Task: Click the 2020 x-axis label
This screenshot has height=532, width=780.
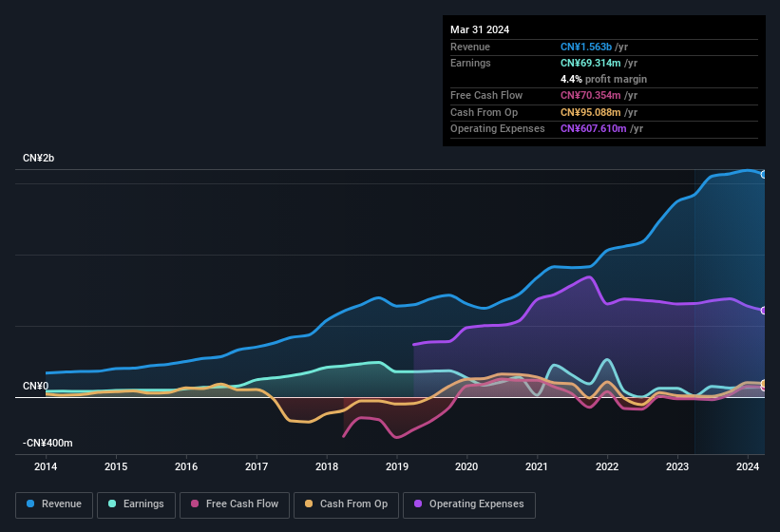Action: click(466, 466)
